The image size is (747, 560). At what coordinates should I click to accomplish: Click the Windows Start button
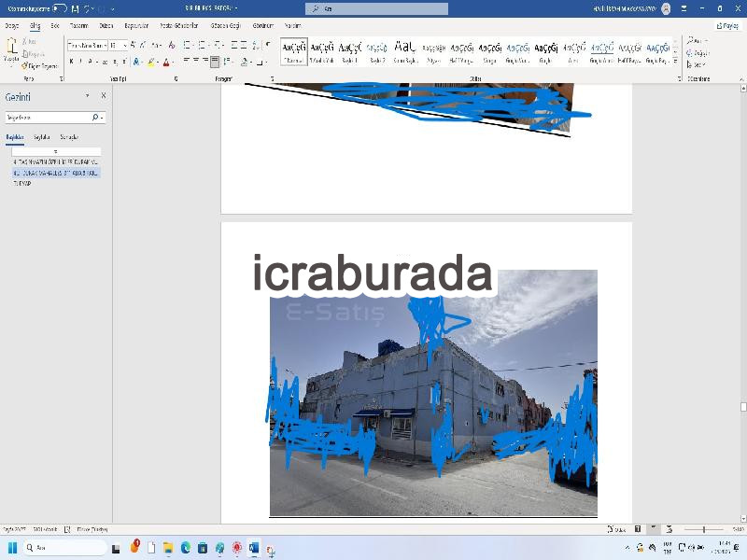point(12,548)
